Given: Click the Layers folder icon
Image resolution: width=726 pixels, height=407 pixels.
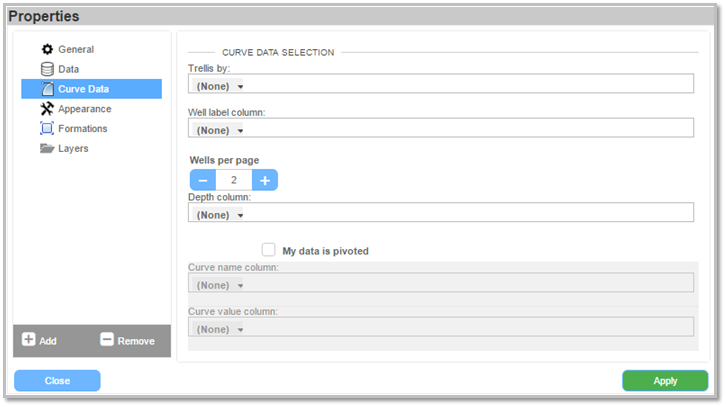Looking at the screenshot, I should click(x=47, y=148).
